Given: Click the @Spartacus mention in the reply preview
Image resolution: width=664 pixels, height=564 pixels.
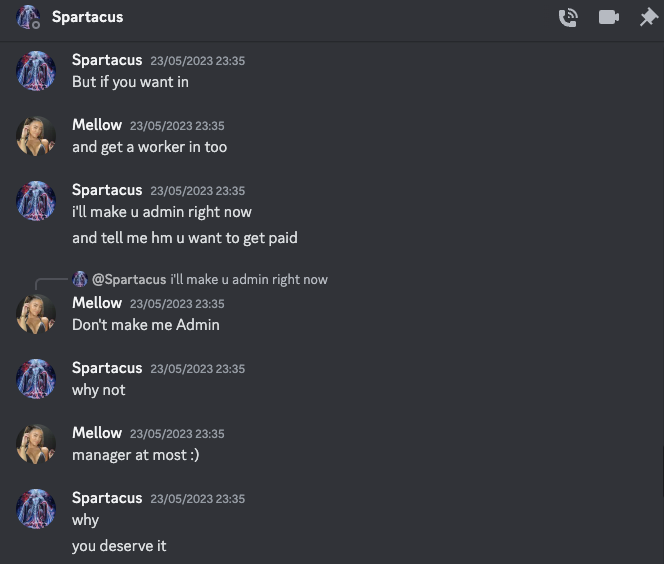Looking at the screenshot, I should 129,280.
